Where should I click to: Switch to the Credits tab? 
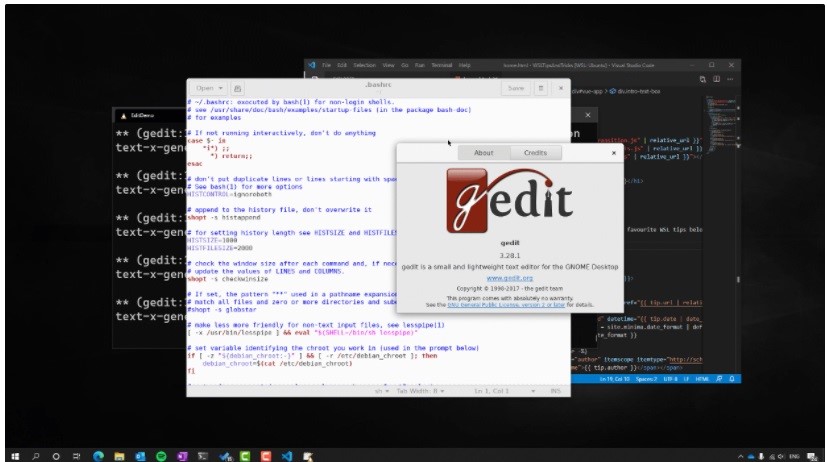click(x=535, y=153)
